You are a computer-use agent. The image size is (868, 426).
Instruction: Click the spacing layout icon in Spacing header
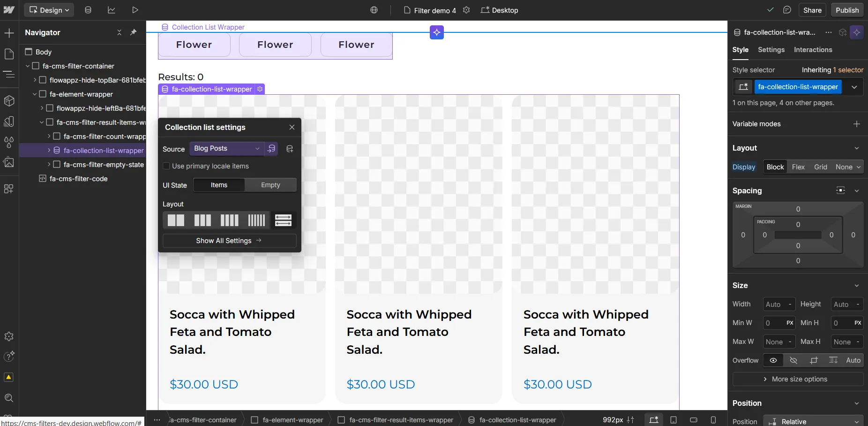[x=840, y=190]
